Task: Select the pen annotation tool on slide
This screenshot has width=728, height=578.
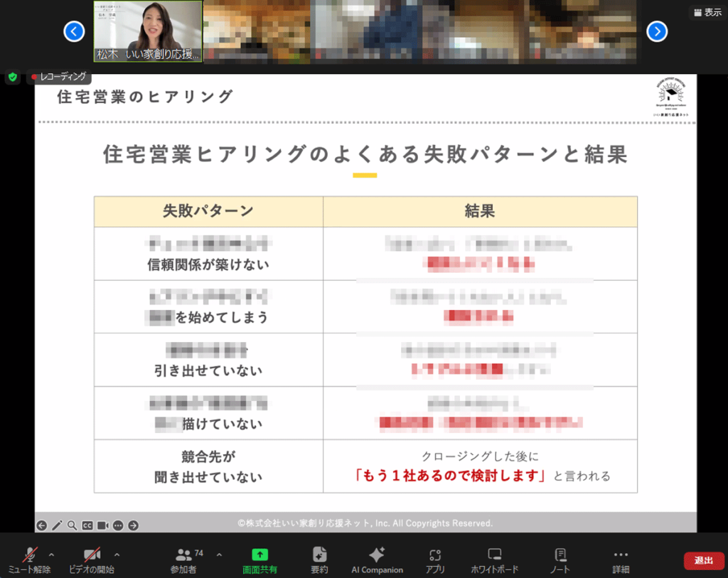Action: (x=57, y=525)
